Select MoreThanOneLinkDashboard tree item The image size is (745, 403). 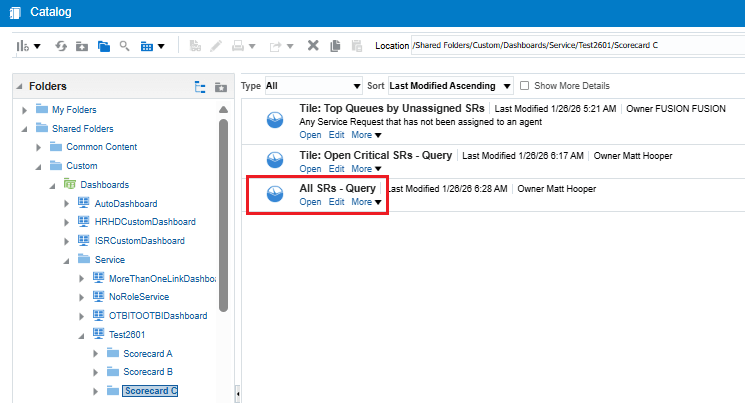[x=162, y=278]
